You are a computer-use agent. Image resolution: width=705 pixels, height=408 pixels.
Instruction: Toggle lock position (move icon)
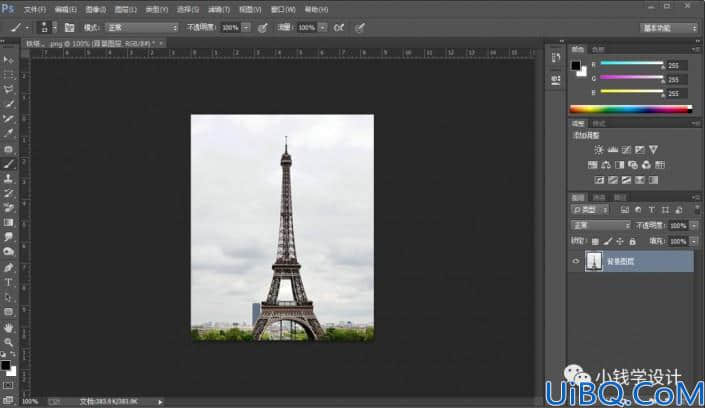[x=620, y=242]
